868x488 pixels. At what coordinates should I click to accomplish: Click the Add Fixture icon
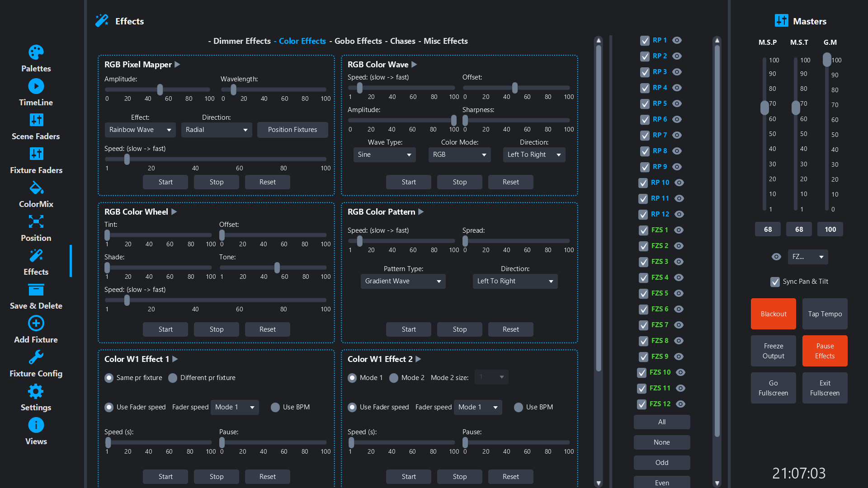tap(36, 323)
